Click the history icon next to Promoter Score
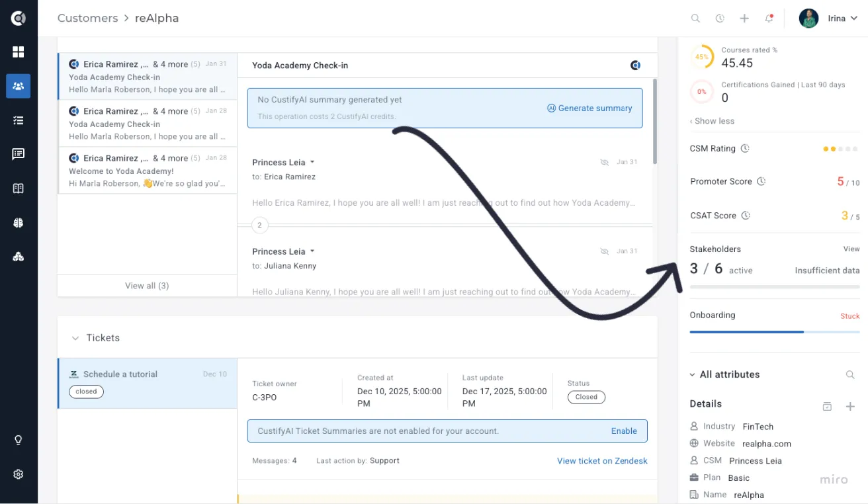The width and height of the screenshot is (868, 504). pyautogui.click(x=761, y=181)
